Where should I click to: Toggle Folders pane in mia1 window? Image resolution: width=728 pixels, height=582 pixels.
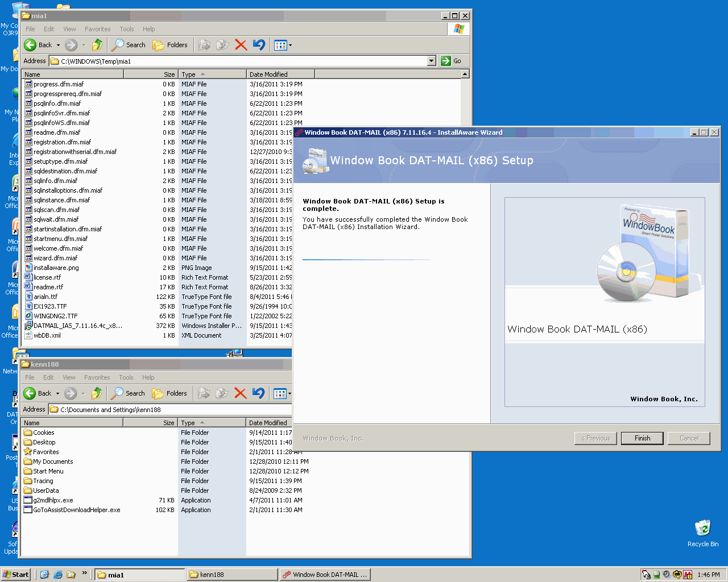(170, 45)
